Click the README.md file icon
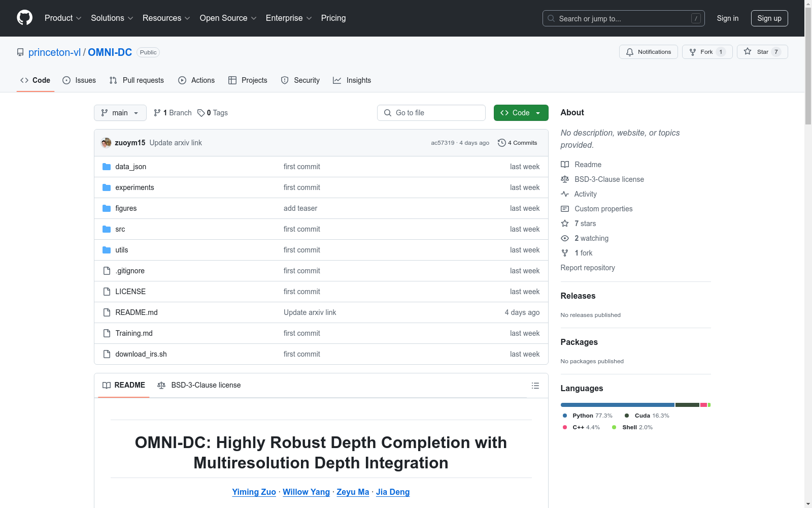This screenshot has height=508, width=812. 107,312
